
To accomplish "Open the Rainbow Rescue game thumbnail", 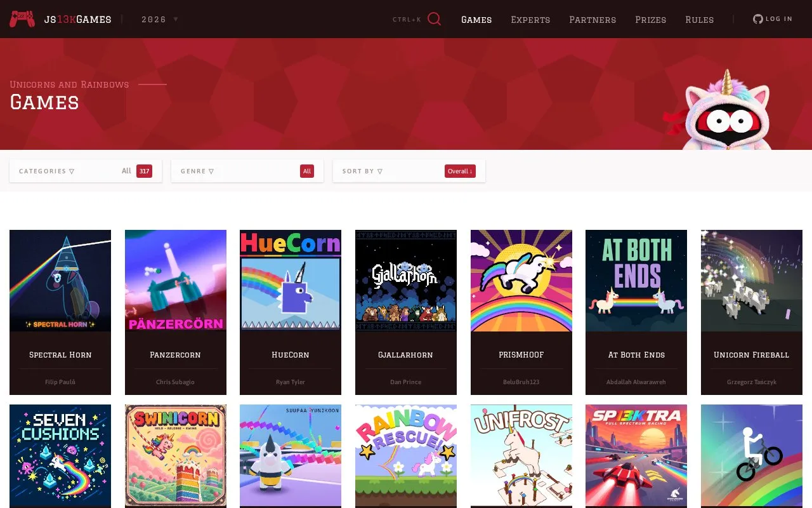I will (x=406, y=455).
